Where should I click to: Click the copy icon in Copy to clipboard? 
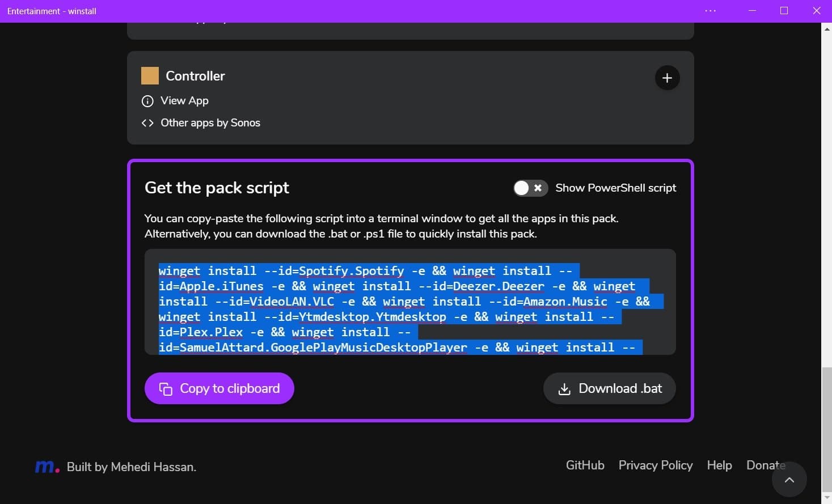pyautogui.click(x=166, y=389)
